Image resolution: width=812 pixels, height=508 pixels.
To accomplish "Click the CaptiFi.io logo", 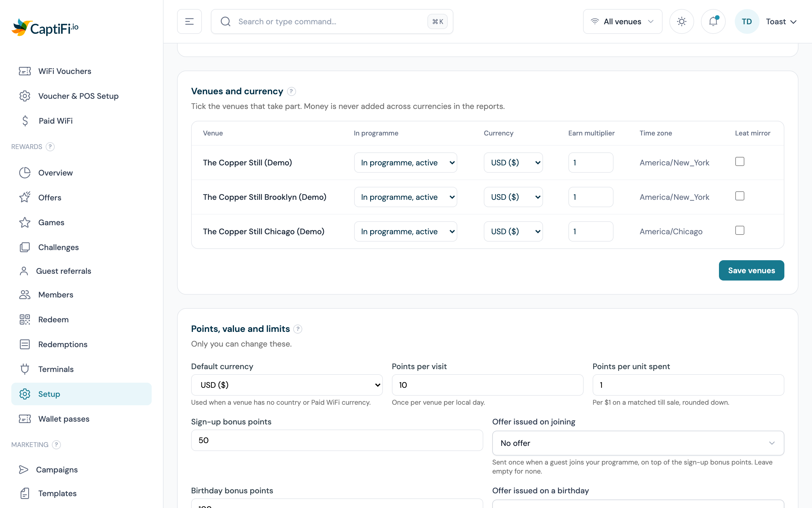I will click(x=45, y=28).
